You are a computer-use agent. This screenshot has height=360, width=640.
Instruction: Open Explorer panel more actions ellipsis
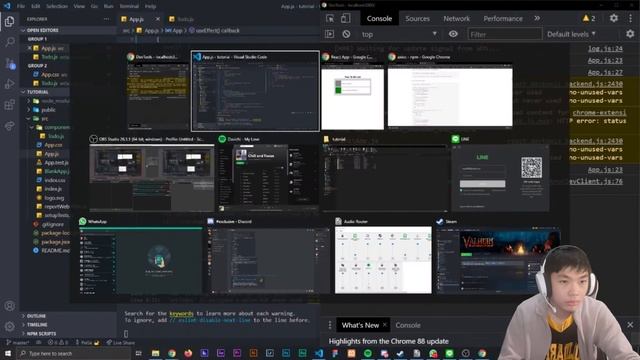pos(107,19)
